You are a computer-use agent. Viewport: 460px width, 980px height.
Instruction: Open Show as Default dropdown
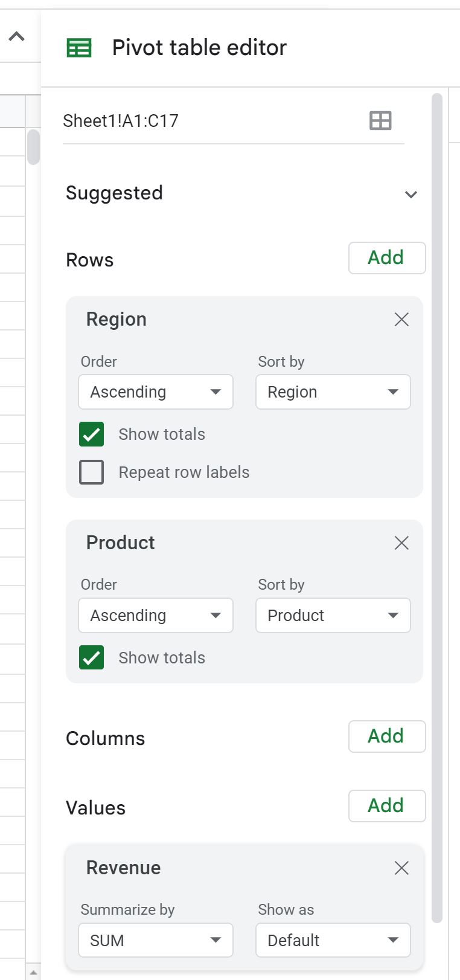(x=333, y=940)
